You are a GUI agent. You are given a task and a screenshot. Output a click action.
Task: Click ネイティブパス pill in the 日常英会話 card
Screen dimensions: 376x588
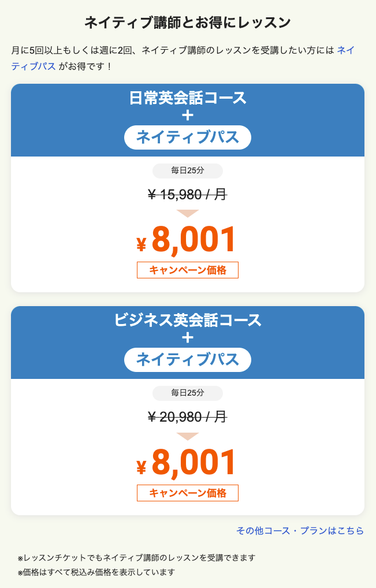click(188, 137)
